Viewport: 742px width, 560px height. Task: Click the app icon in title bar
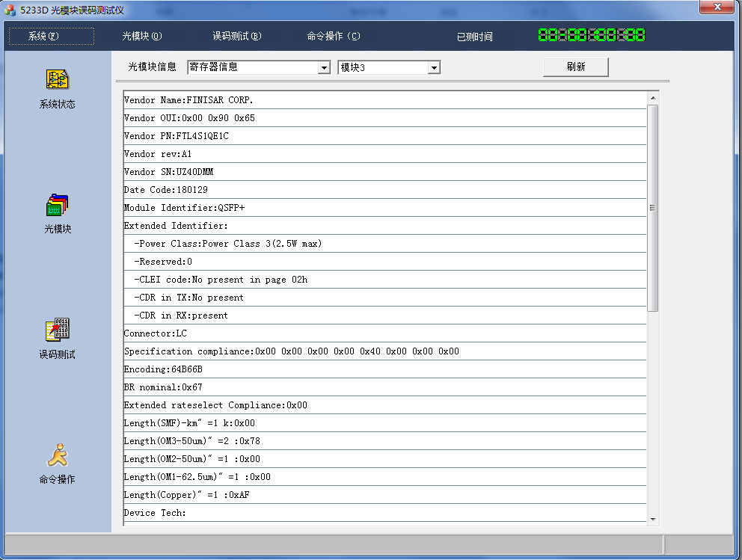(10, 10)
